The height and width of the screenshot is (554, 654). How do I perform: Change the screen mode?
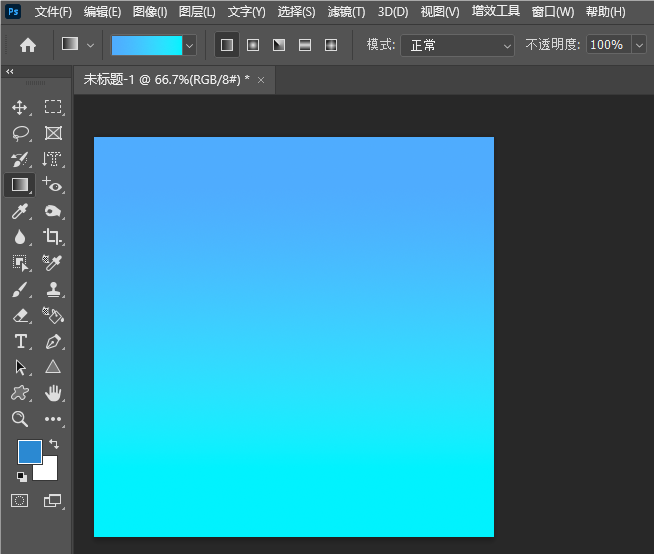pos(53,500)
